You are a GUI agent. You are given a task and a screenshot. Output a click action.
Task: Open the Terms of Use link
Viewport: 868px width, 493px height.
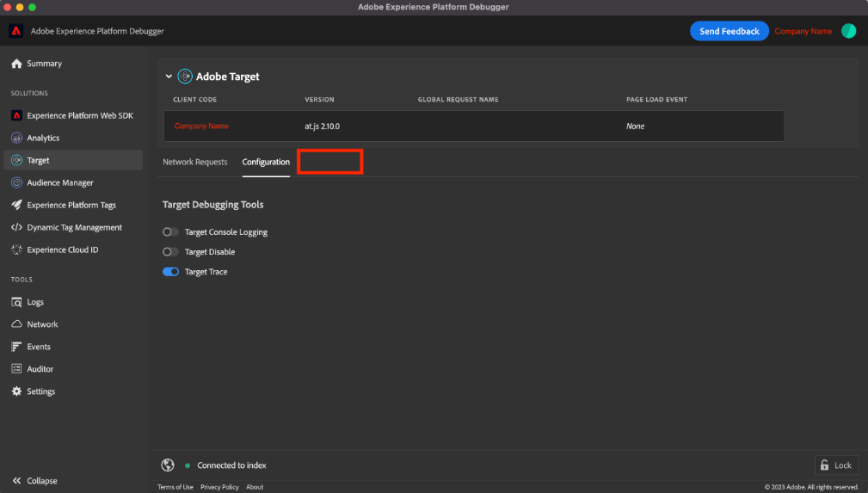pos(175,487)
